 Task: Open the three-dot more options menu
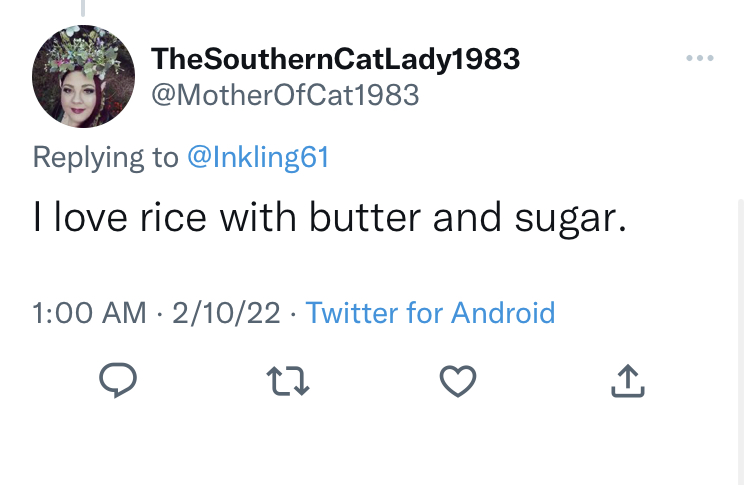[700, 58]
